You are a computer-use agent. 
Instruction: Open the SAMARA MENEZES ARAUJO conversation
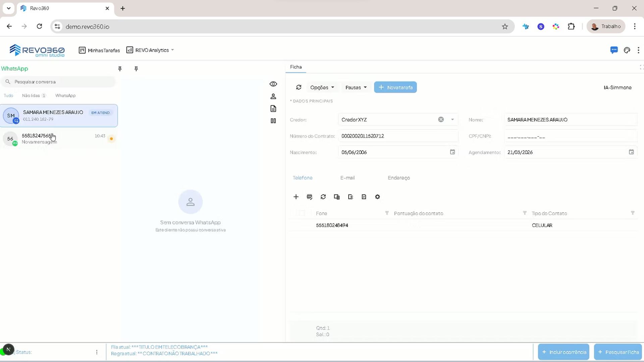(x=59, y=116)
